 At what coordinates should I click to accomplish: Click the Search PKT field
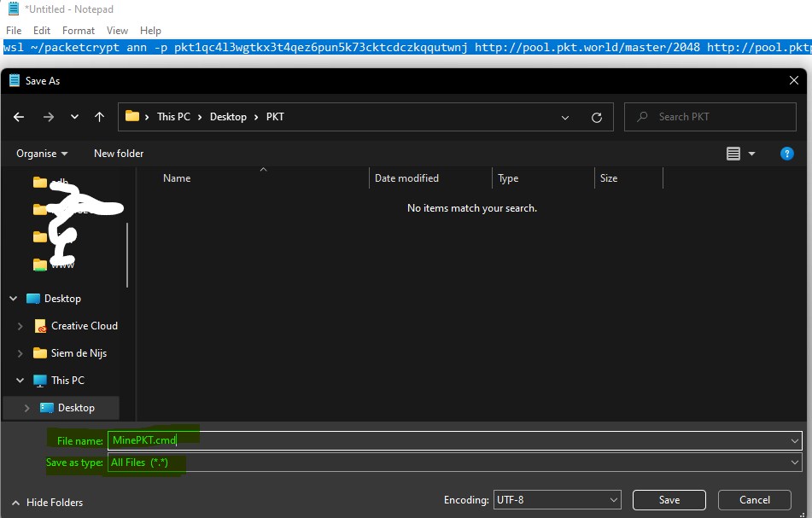click(x=710, y=117)
